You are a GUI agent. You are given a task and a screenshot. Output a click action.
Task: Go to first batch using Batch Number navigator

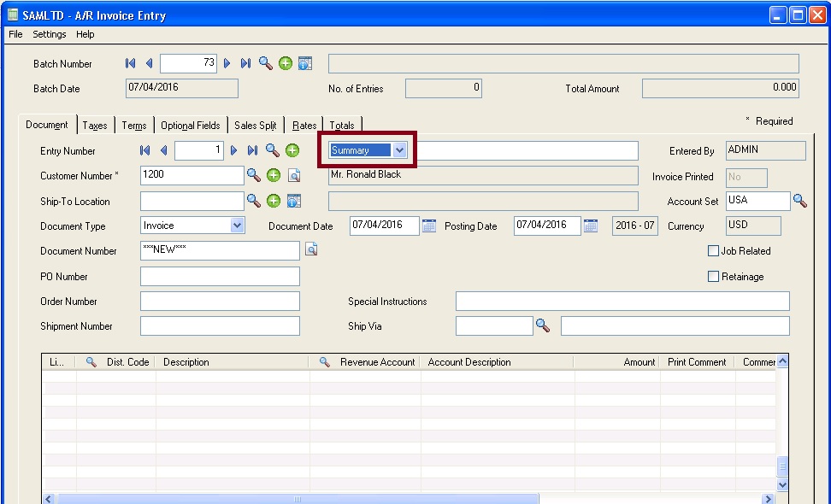(x=130, y=63)
